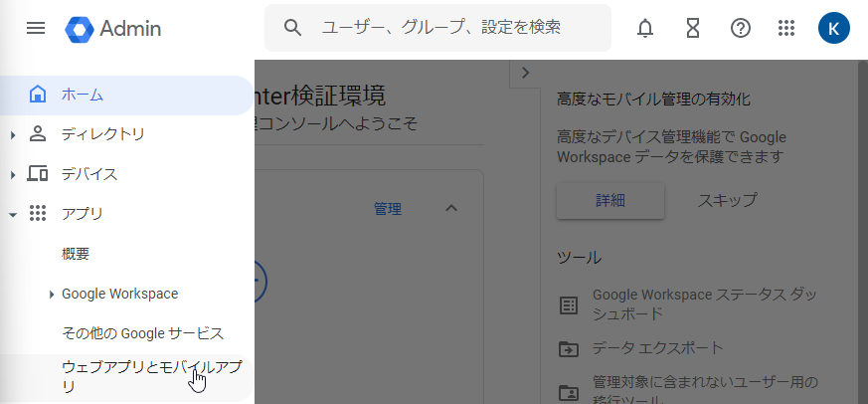Click the Status Dashboard list icon
868x404 pixels.
569,305
